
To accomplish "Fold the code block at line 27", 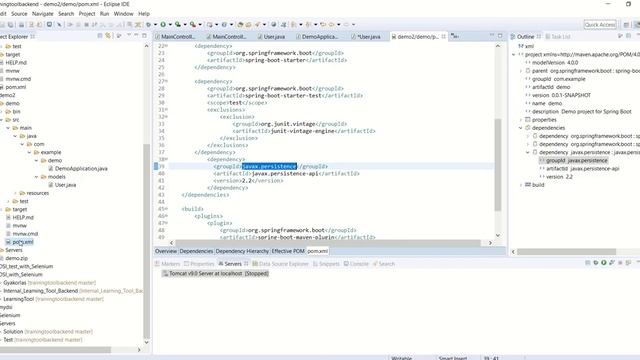I will click(x=167, y=81).
